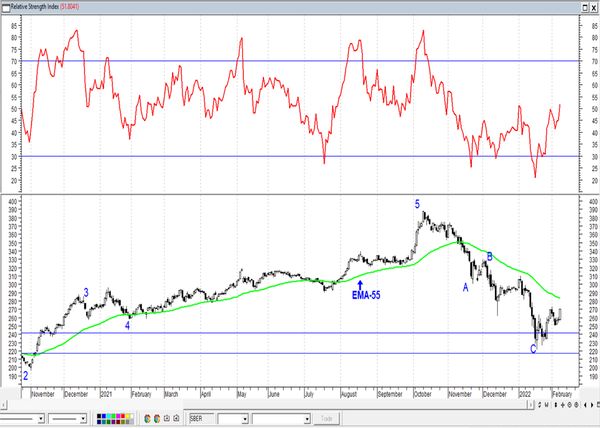Pick a color from the palette grid
The image size is (600, 428).
pos(117,418)
